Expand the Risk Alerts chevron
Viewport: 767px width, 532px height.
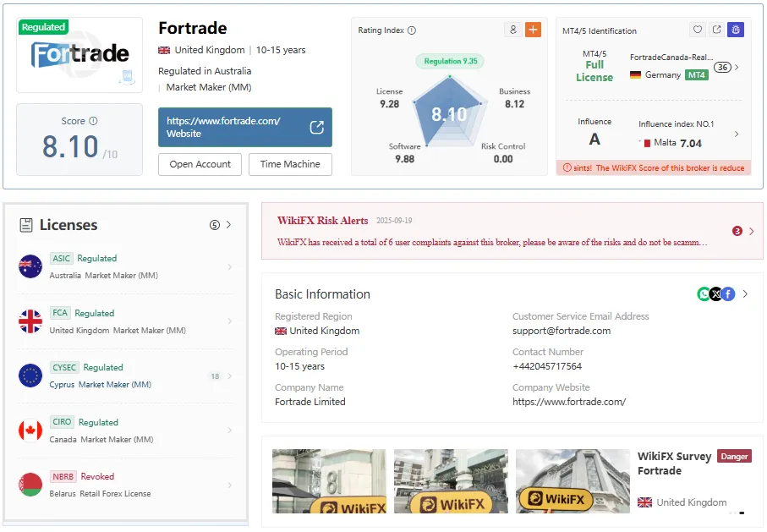pyautogui.click(x=751, y=231)
